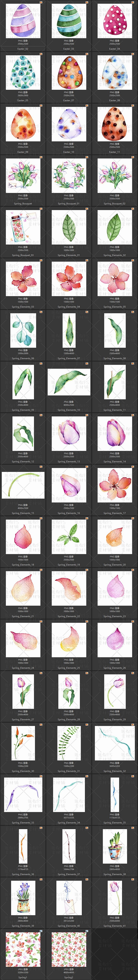Select the Spring_Elements_19 leaf cluster thumbnail
This screenshot has height=980, width=138.
pyautogui.click(x=69, y=537)
